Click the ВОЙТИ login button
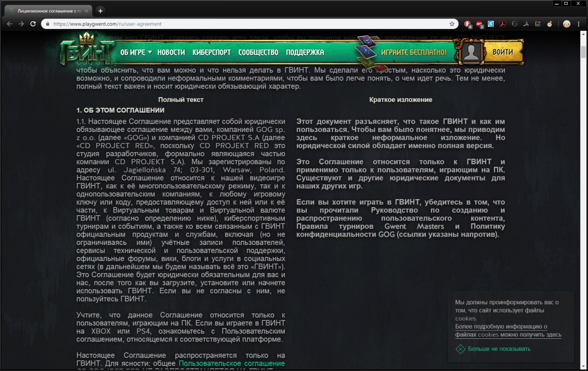588x371 pixels. pos(503,52)
